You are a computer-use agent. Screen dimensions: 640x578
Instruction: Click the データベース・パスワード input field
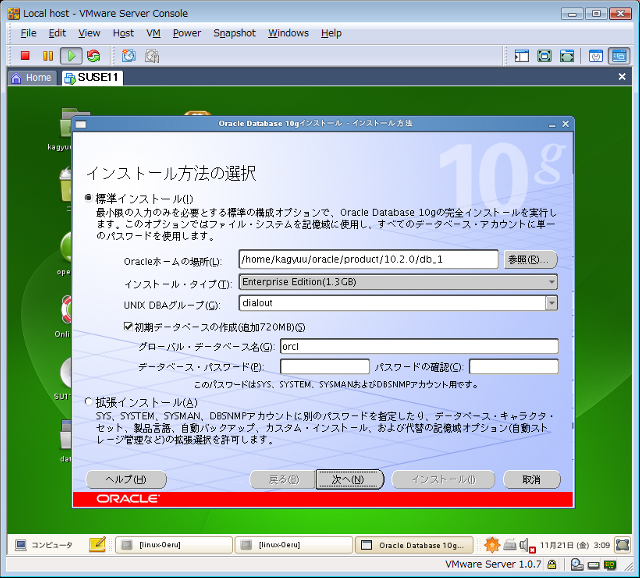[324, 367]
